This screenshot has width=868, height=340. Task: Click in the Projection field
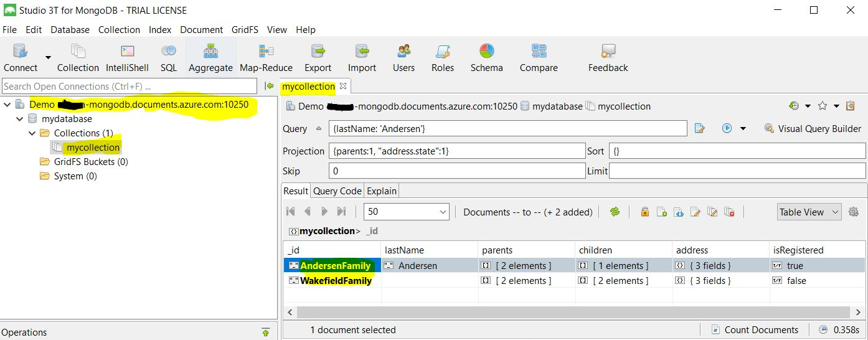coord(457,151)
